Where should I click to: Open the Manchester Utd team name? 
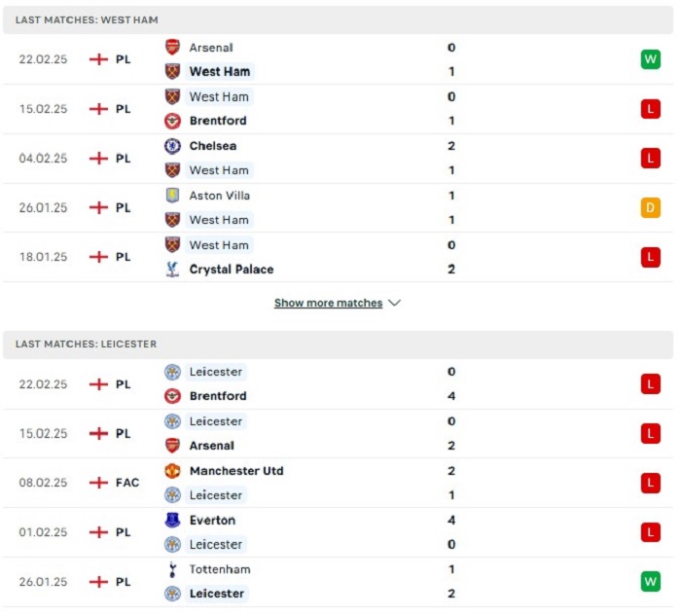[x=236, y=471]
